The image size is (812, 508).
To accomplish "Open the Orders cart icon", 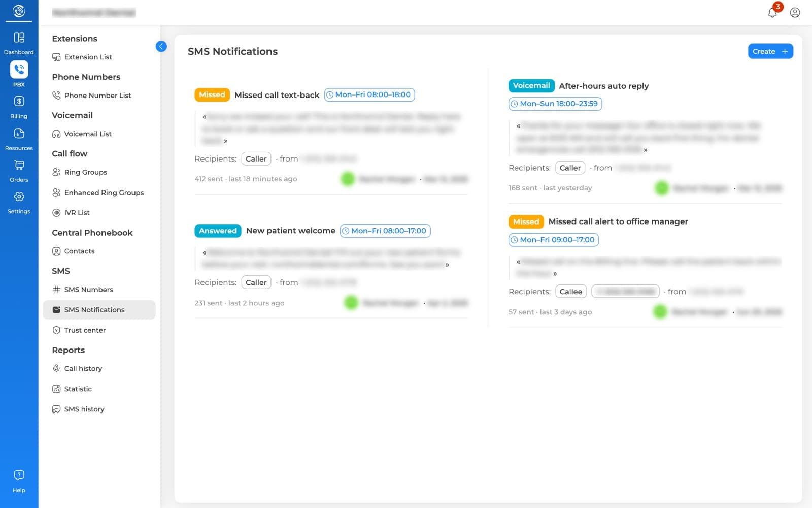I will coord(19,165).
